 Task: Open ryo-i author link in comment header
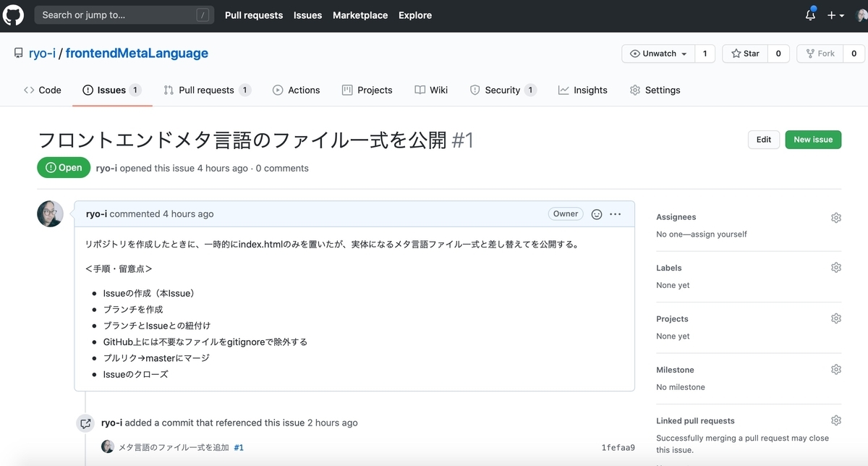point(96,214)
